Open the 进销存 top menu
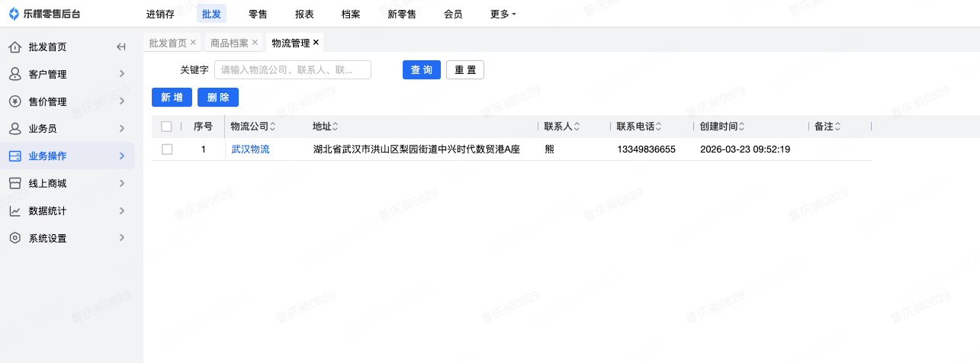Image resolution: width=980 pixels, height=363 pixels. [160, 14]
